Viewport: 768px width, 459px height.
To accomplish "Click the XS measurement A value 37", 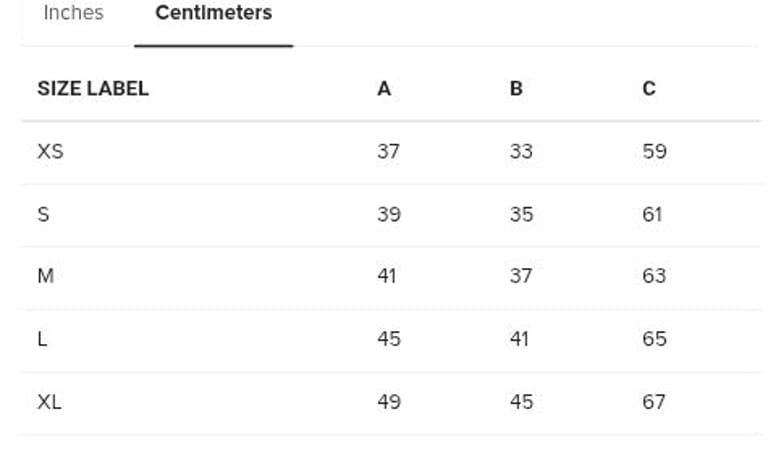I will point(388,152).
